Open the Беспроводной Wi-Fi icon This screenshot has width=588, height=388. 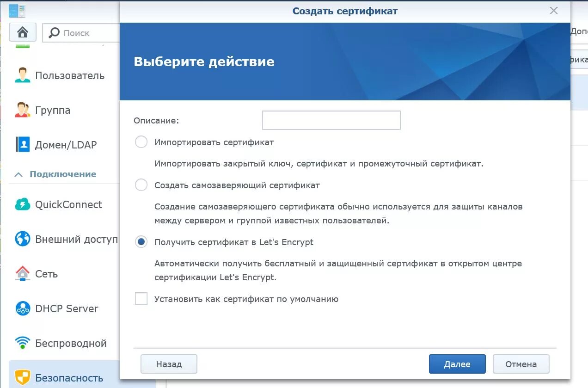(x=22, y=343)
